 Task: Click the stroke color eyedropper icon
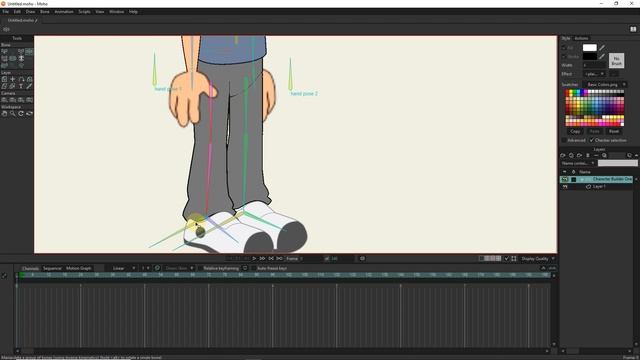(602, 57)
